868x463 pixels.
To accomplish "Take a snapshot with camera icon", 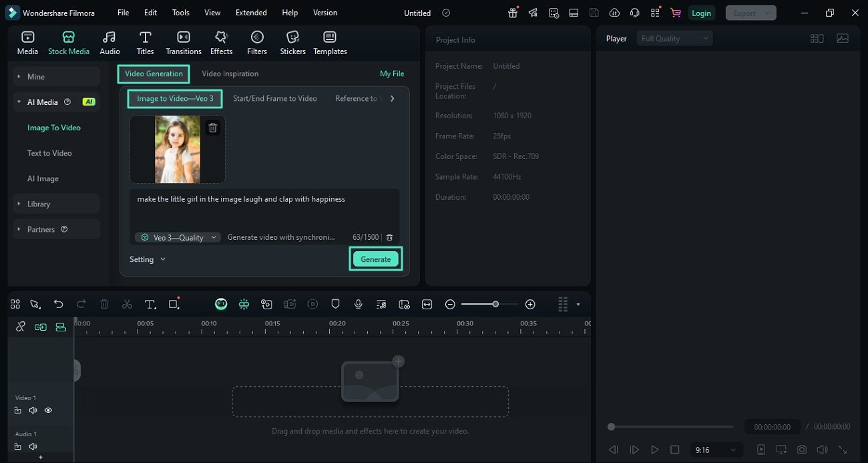I will (802, 450).
